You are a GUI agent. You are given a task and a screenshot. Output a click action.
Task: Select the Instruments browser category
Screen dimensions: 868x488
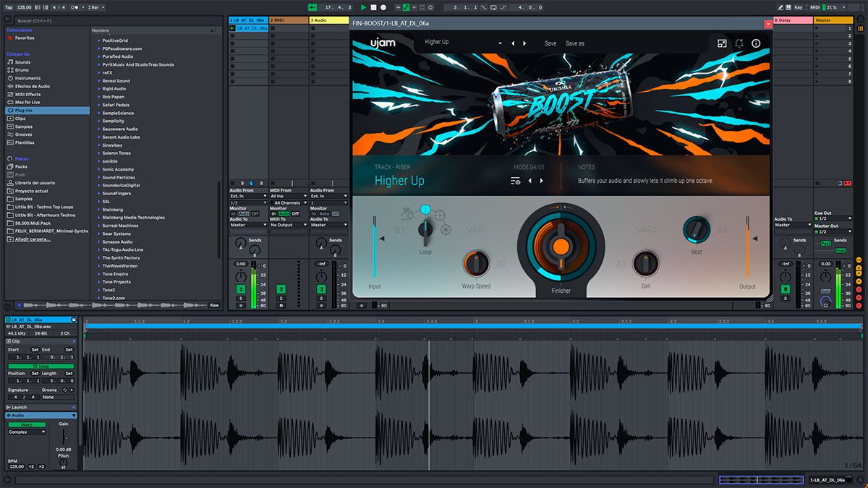point(27,78)
